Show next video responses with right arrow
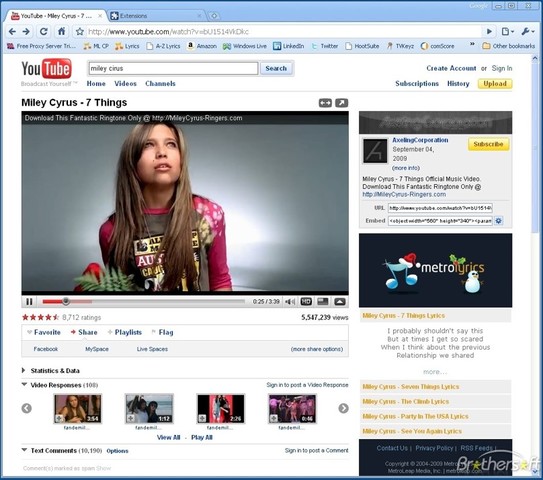The height and width of the screenshot is (480, 543). click(343, 408)
